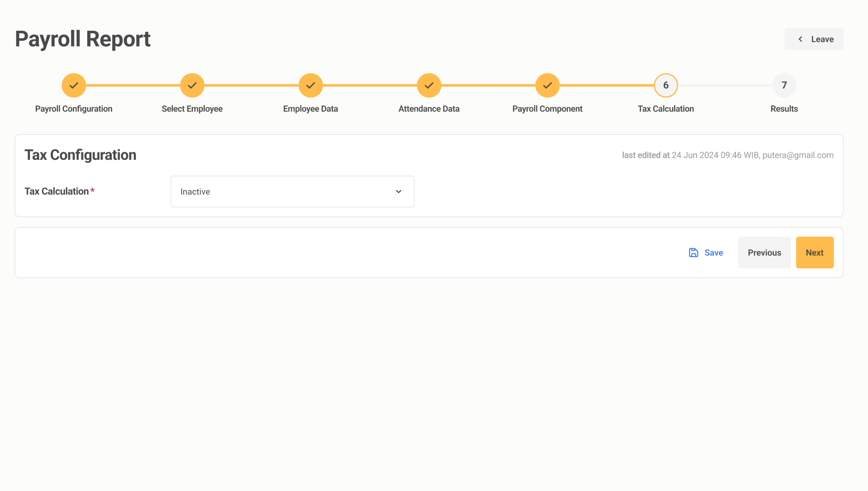Click the Payroll Component step label
The image size is (868, 491).
547,109
